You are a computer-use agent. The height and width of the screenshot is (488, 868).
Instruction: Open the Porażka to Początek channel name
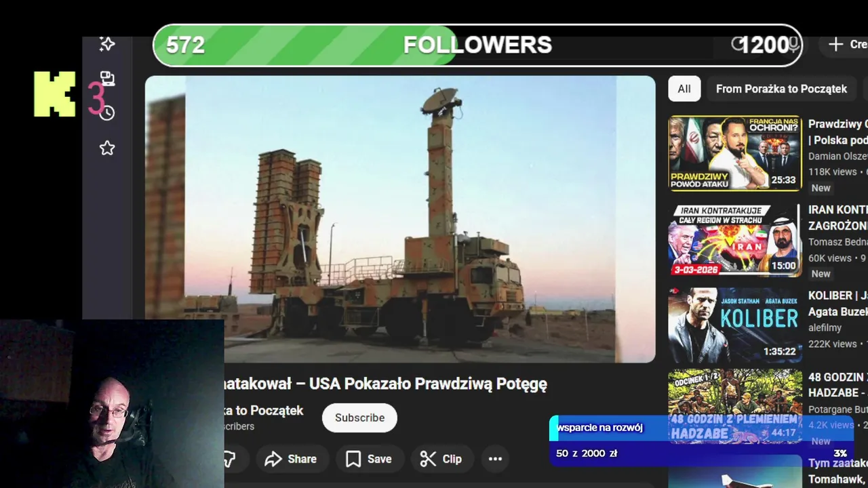[264, 411]
